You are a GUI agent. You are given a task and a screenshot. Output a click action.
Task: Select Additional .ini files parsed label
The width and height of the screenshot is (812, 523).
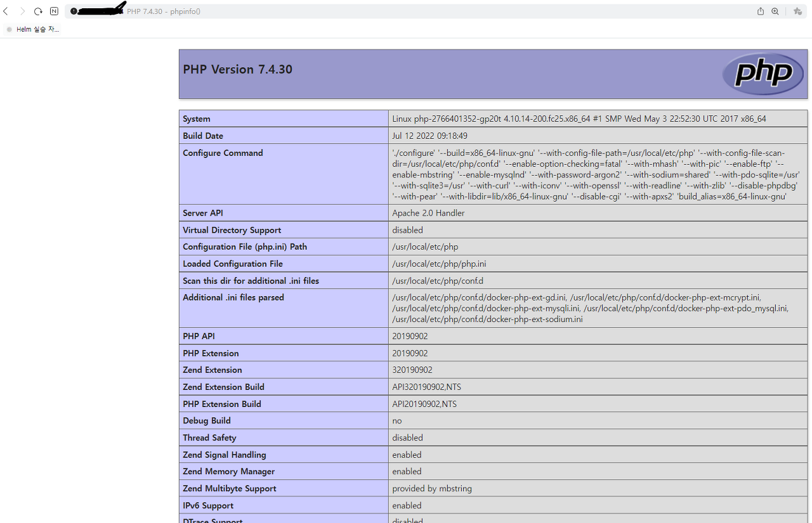tap(233, 297)
